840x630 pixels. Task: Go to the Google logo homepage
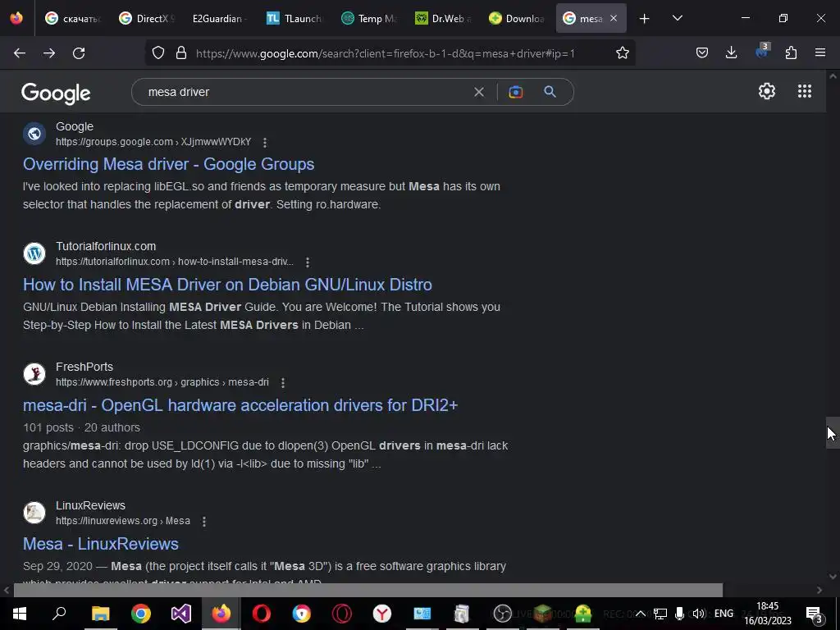point(56,94)
